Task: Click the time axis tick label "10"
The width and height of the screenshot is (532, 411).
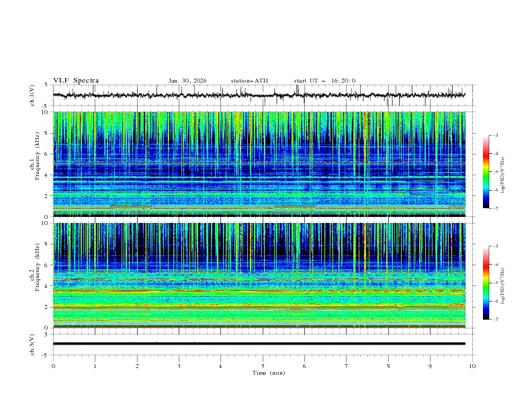Action: point(472,366)
